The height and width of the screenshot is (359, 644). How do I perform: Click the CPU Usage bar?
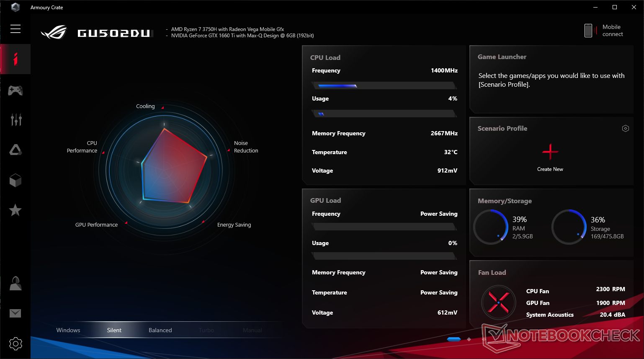click(384, 114)
